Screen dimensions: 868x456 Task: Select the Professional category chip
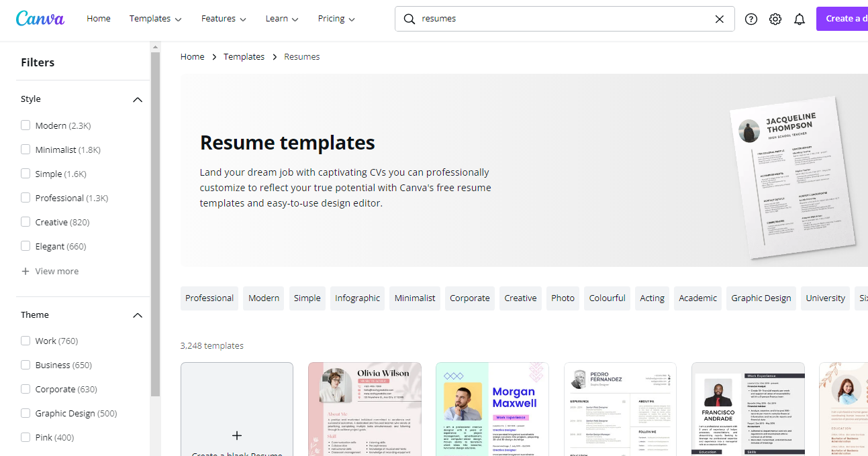209,298
